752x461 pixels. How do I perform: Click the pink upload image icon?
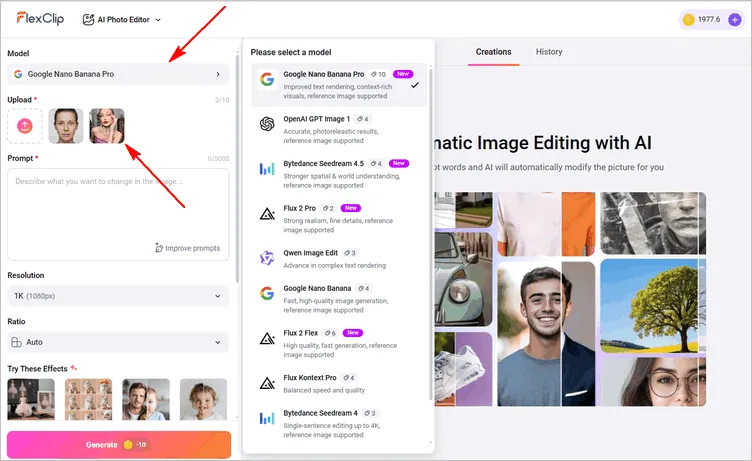(25, 125)
